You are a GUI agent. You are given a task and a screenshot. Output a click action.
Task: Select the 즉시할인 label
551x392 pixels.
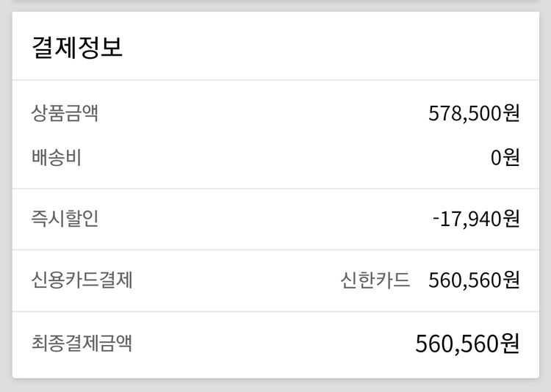pos(65,219)
